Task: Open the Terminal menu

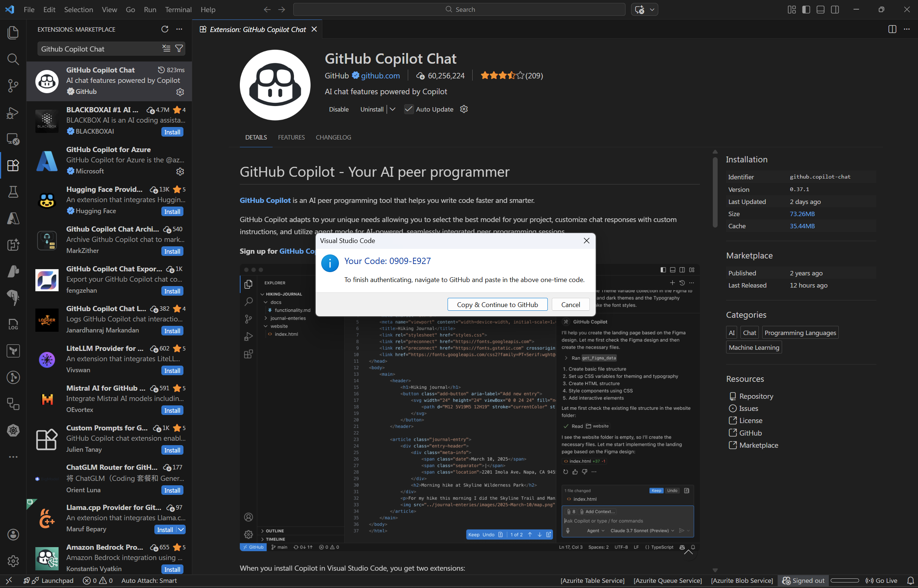Action: tap(178, 10)
